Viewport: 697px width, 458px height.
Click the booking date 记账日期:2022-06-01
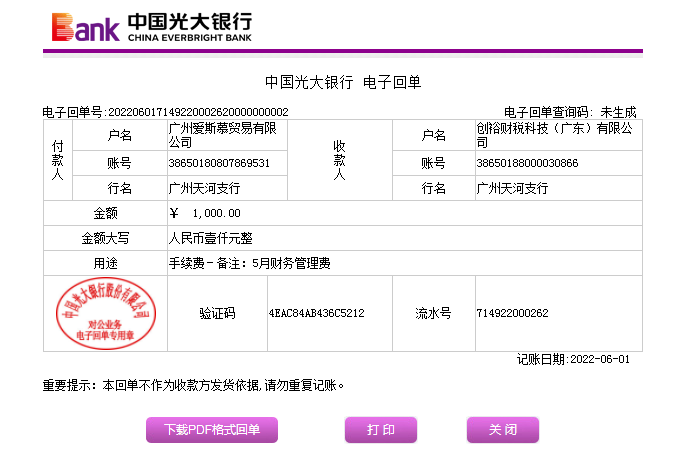[573, 359]
